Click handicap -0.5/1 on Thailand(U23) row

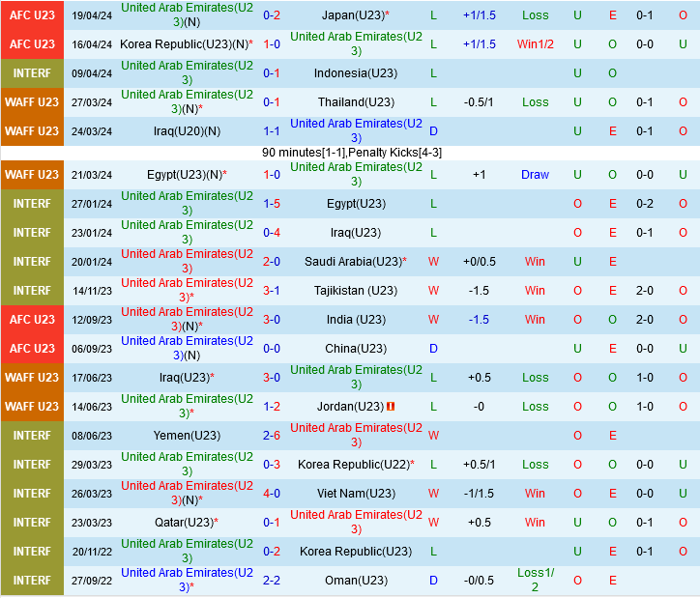(x=479, y=102)
